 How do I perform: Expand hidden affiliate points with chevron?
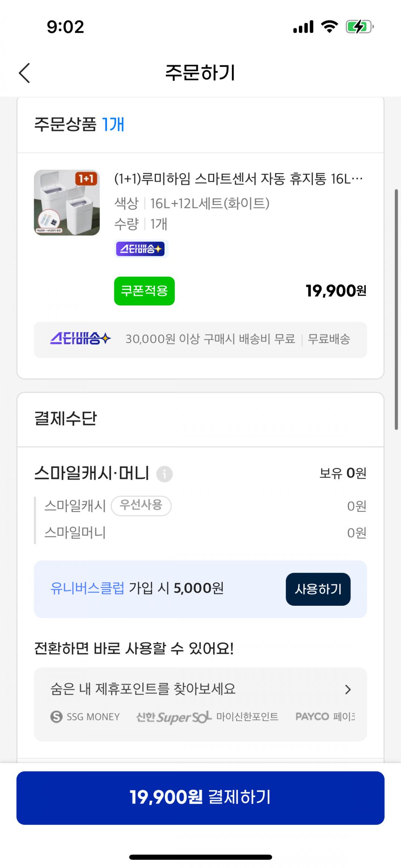tap(348, 689)
